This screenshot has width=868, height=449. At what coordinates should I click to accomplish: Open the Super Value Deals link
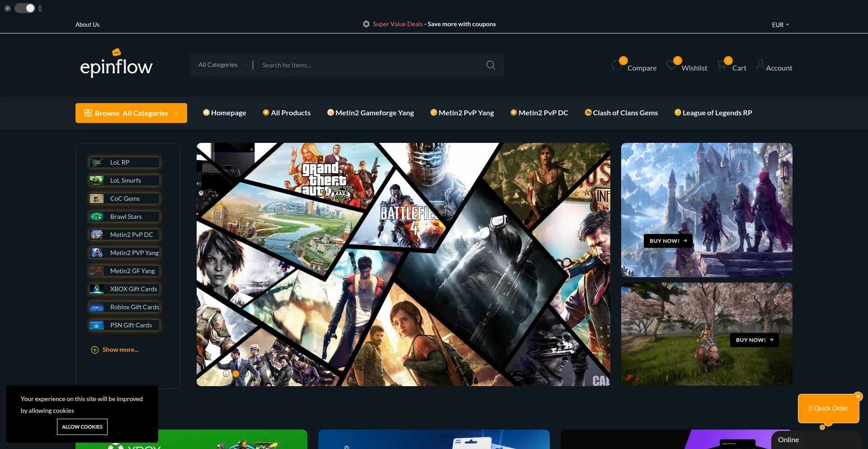click(x=398, y=24)
